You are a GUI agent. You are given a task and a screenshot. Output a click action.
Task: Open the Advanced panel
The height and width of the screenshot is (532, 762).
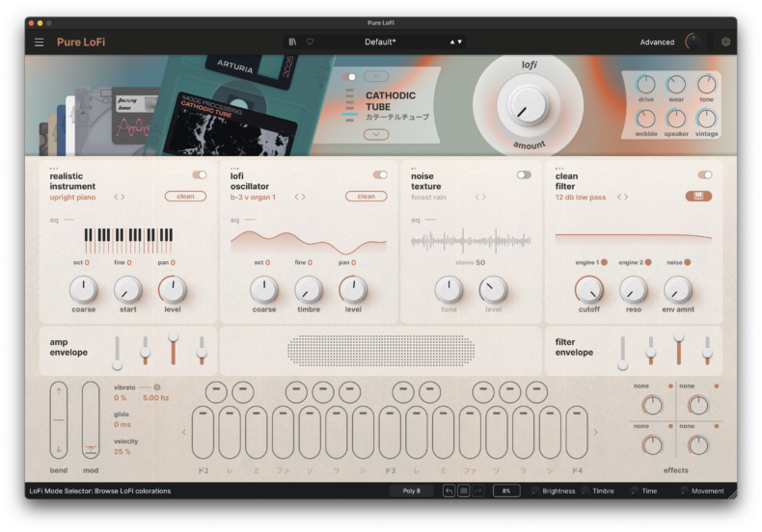(657, 42)
